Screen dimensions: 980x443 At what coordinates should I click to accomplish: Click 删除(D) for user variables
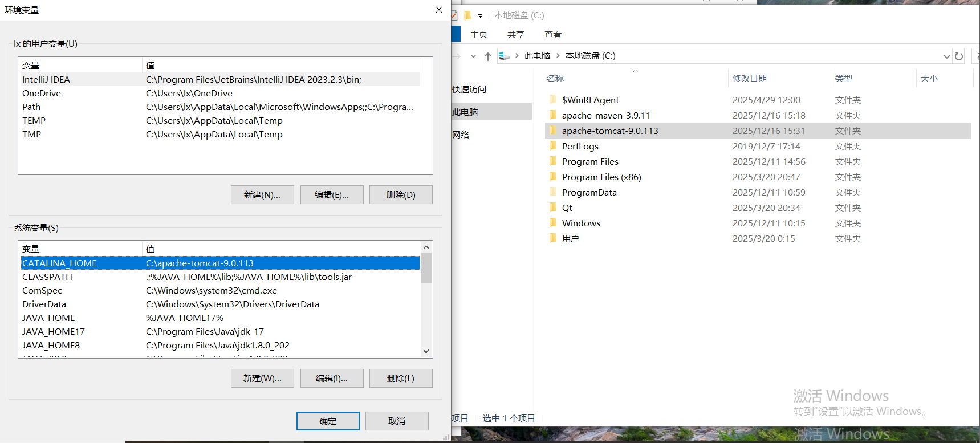(401, 194)
